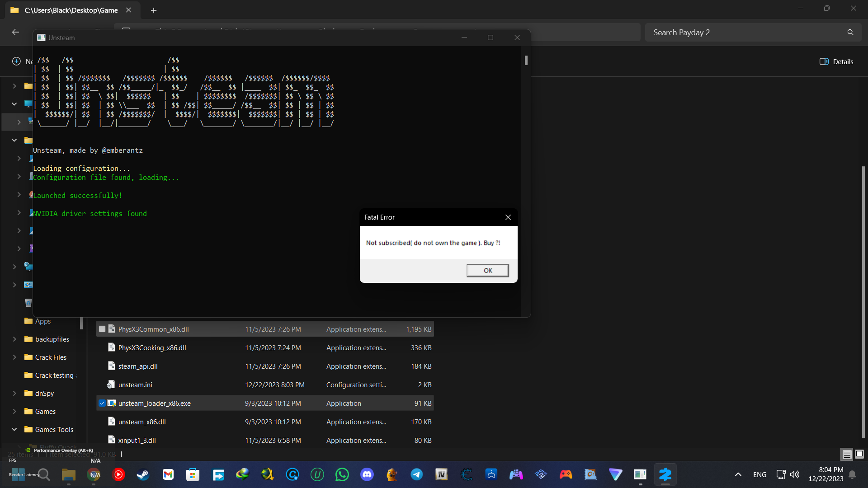The height and width of the screenshot is (488, 868).
Task: Go back with the back arrow
Action: (x=15, y=32)
